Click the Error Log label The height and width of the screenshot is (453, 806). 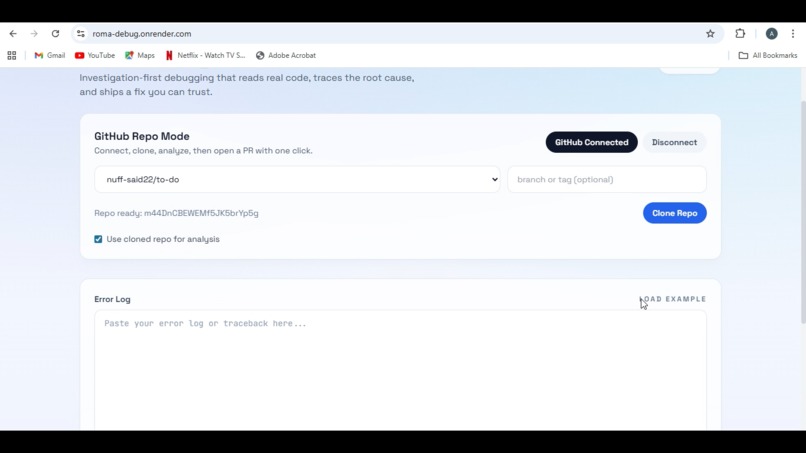click(x=112, y=299)
